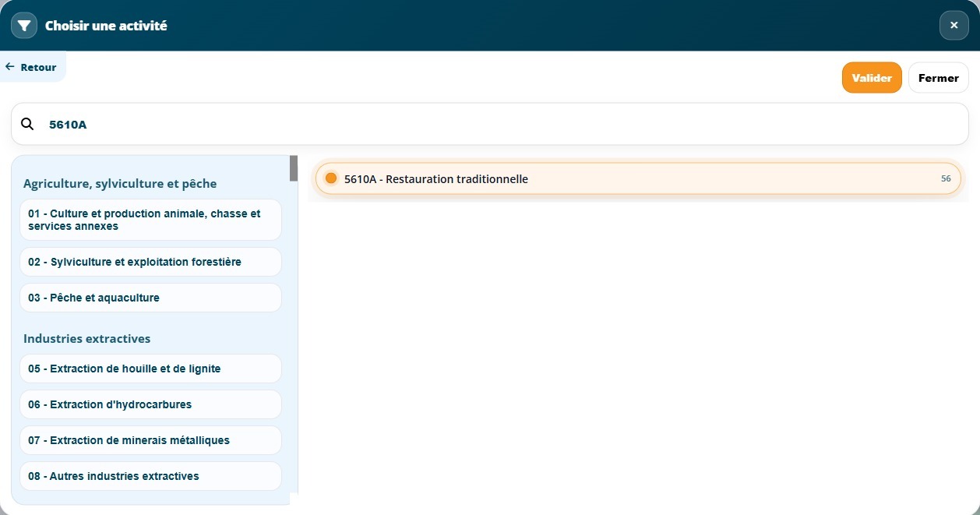Click the count 56 on the result row
This screenshot has width=980, height=515.
[946, 178]
